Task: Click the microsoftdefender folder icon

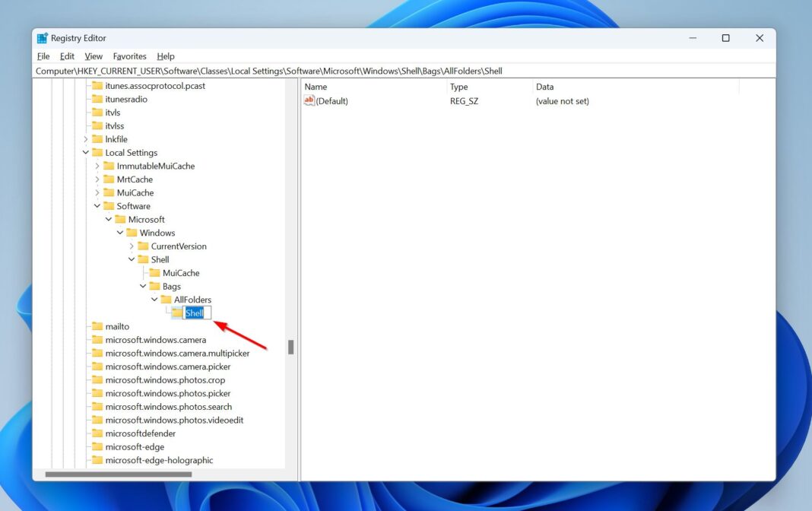Action: click(x=97, y=433)
